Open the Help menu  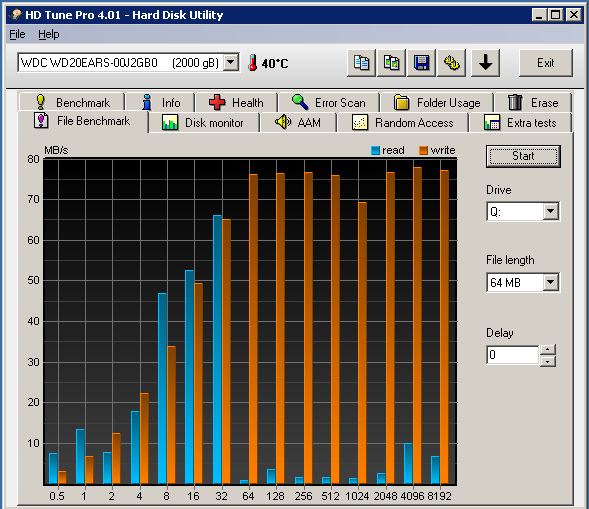pos(48,34)
